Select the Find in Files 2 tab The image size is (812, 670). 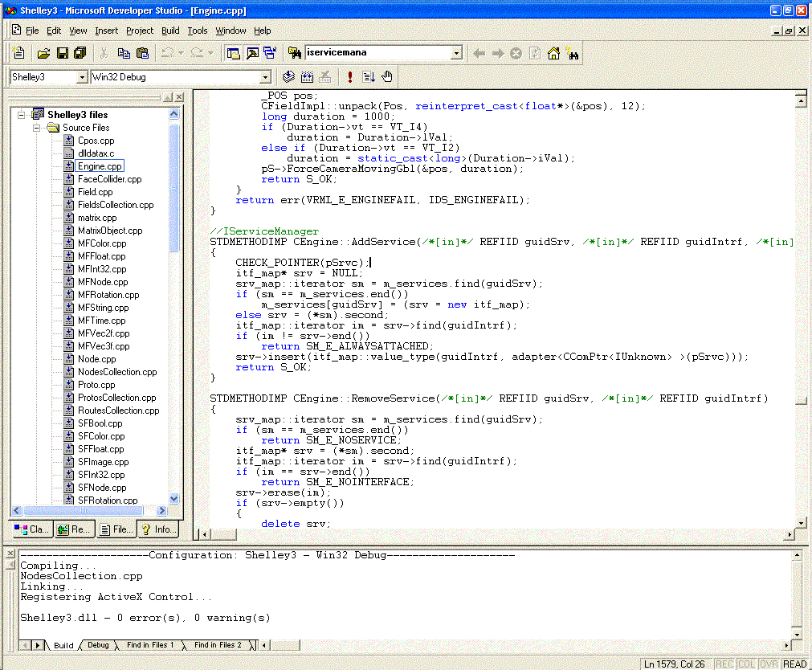218,645
